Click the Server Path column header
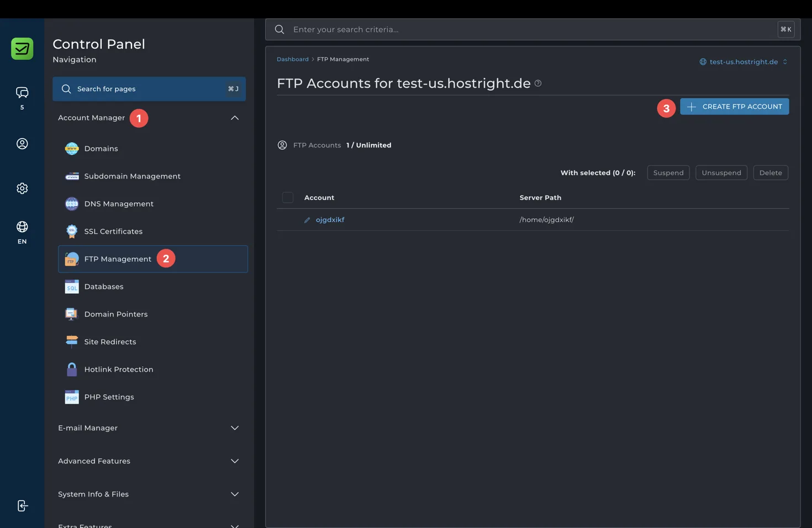The width and height of the screenshot is (812, 528). coord(540,198)
